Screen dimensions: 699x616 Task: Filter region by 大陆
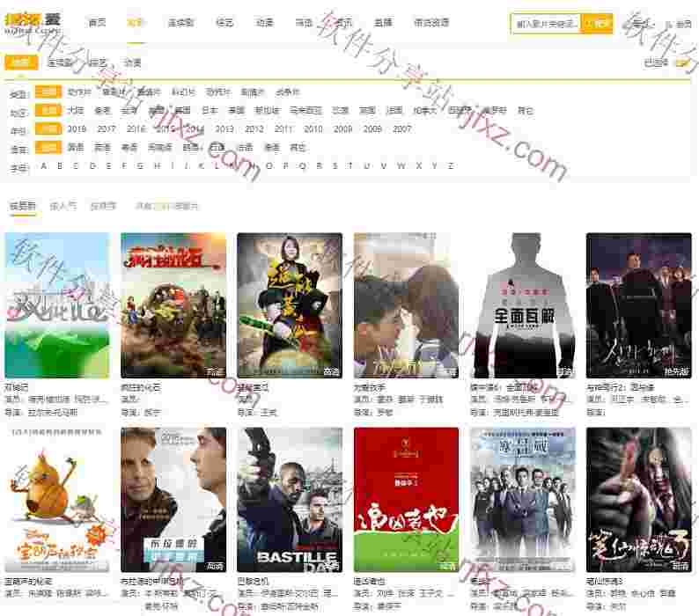(x=76, y=111)
